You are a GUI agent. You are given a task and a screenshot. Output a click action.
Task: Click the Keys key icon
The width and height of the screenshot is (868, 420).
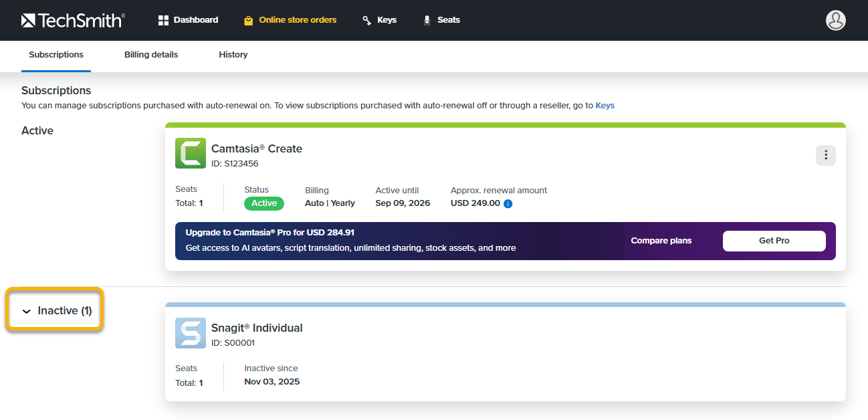click(366, 20)
